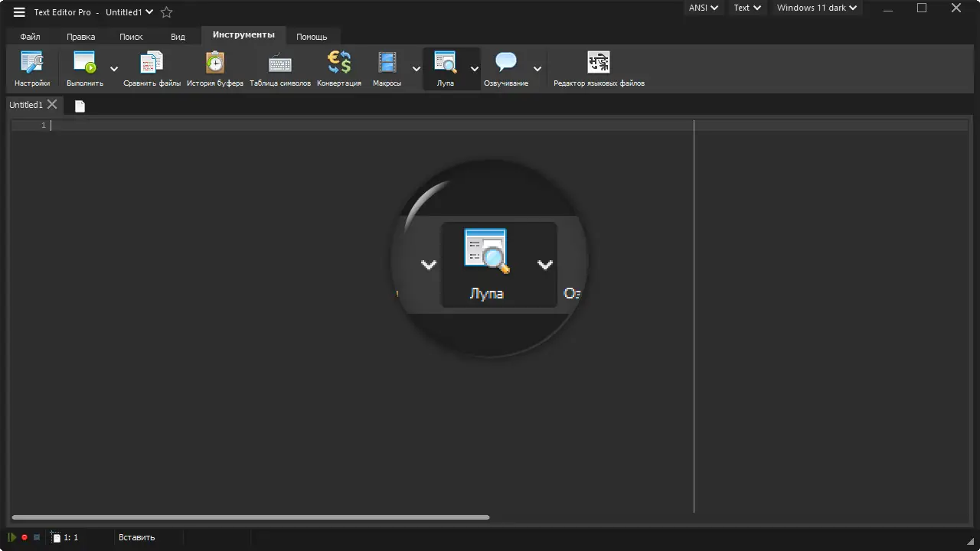Screen dimensions: 980x551
Task: Open Редактор языковых файлов
Action: pos(599,68)
